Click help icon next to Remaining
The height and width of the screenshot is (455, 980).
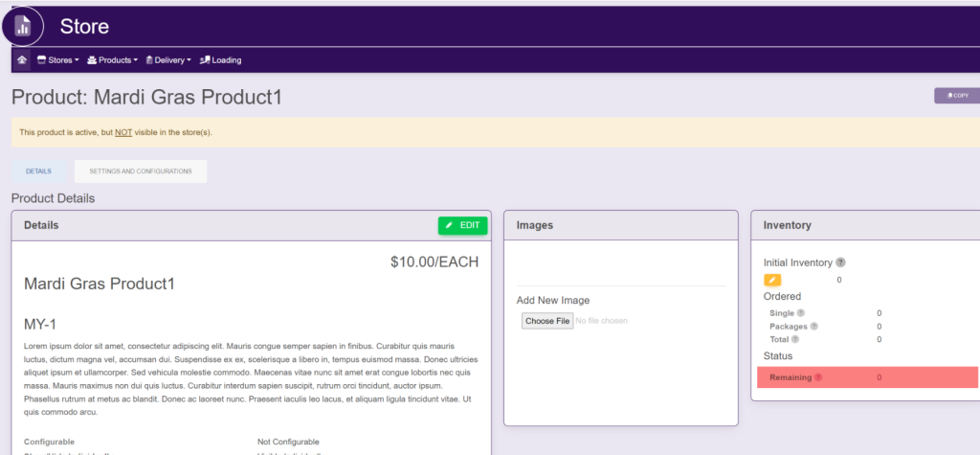[818, 377]
